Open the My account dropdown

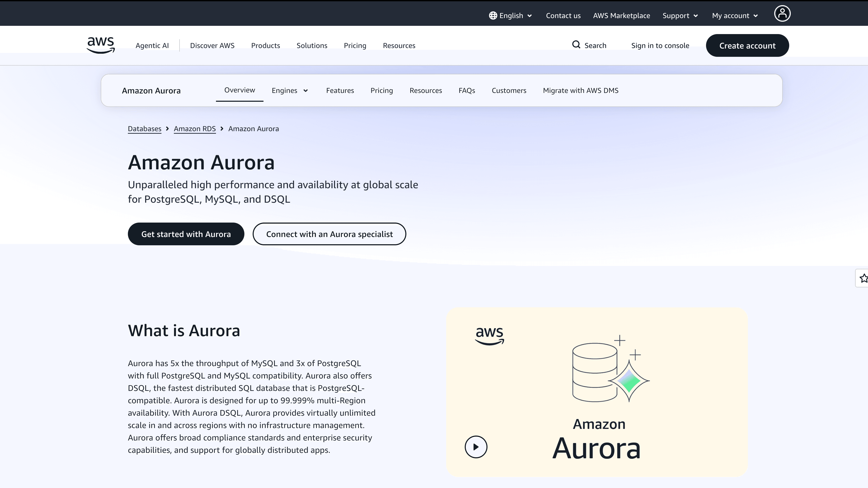tap(735, 16)
